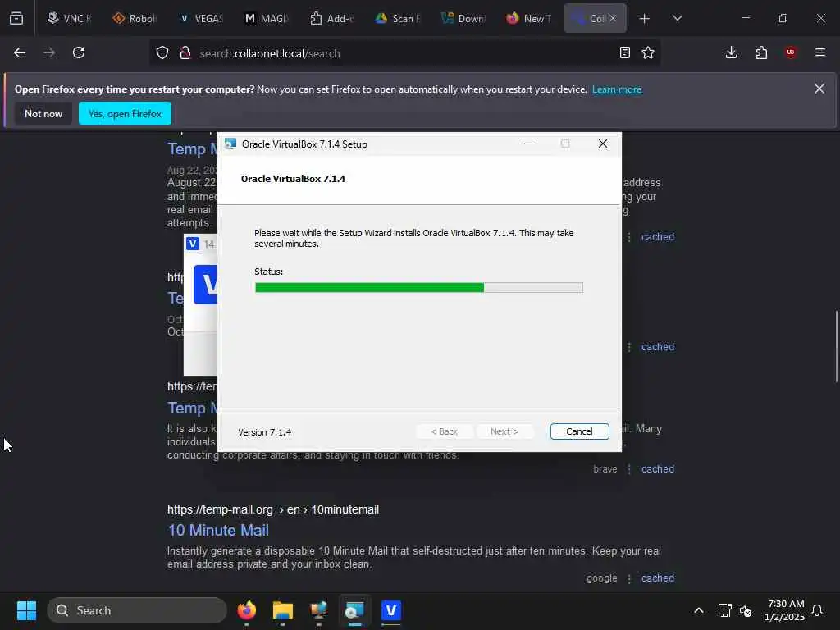The image size is (840, 630).
Task: Bookmark this page with the star icon
Action: tap(648, 52)
